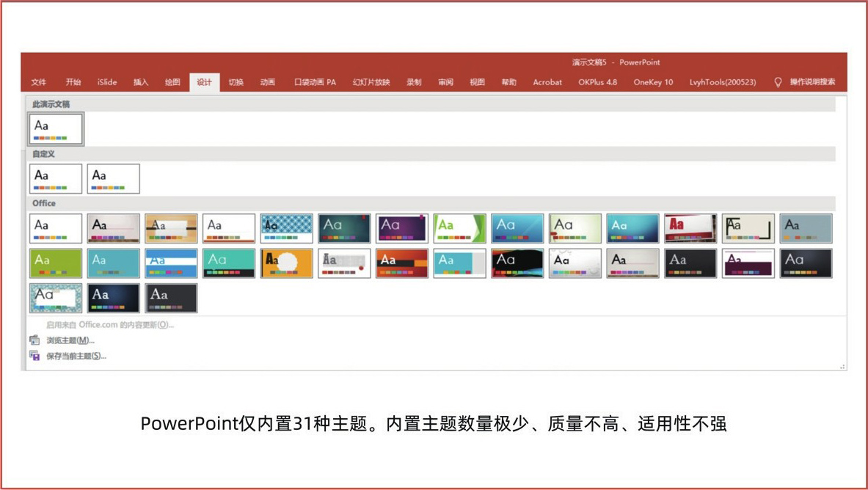Image resolution: width=868 pixels, height=490 pixels.
Task: Apply the wood-floor gallery theme thumbnail
Action: click(x=114, y=228)
